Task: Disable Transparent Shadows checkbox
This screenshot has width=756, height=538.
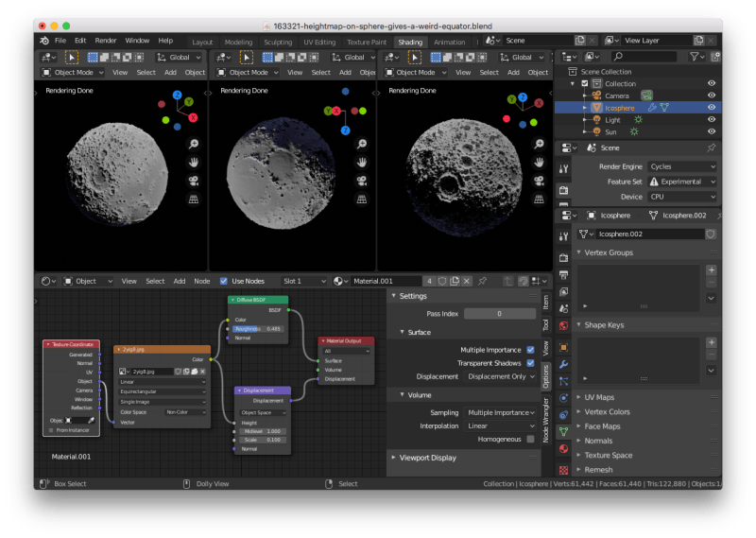Action: (530, 363)
